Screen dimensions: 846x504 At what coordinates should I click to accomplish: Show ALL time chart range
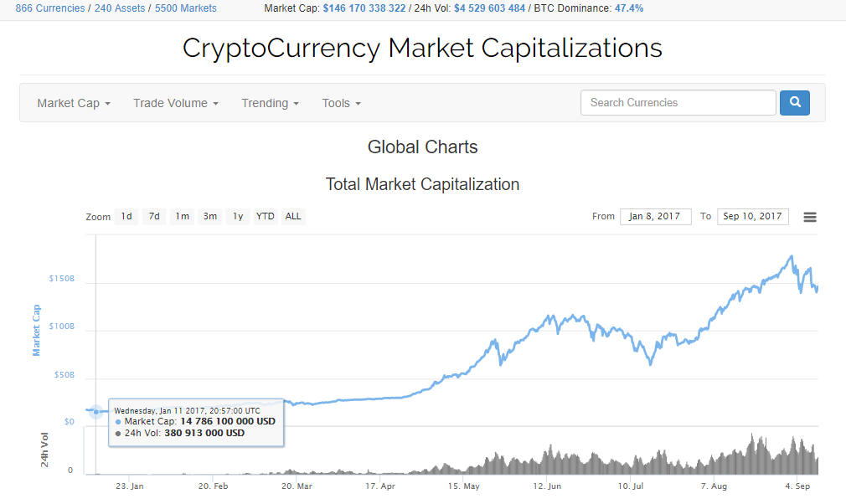point(293,216)
